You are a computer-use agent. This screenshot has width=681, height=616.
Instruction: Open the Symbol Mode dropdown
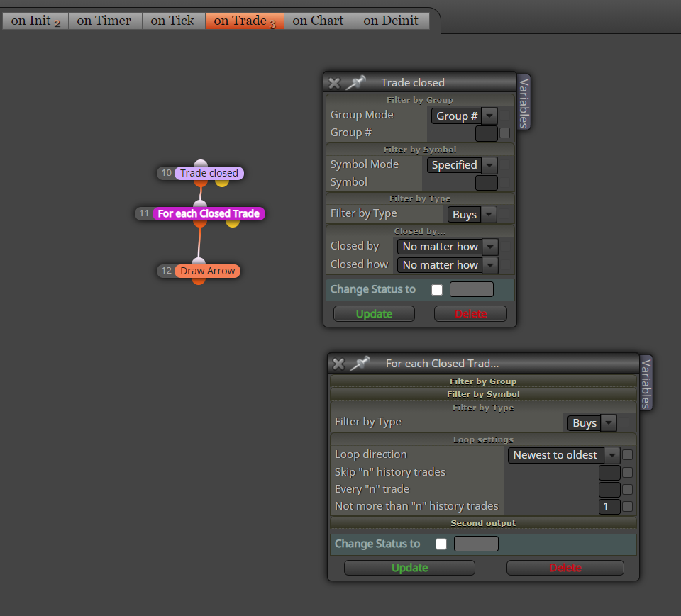coord(462,165)
